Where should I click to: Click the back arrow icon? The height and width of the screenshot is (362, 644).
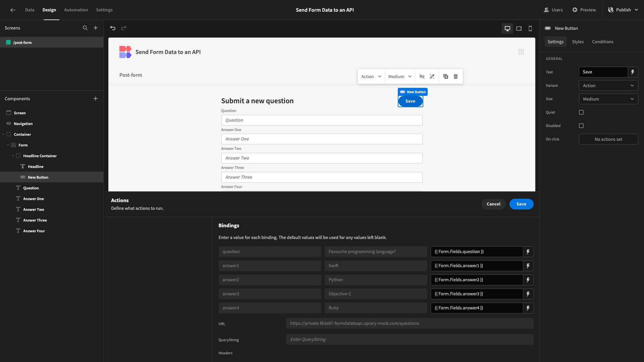pyautogui.click(x=13, y=10)
